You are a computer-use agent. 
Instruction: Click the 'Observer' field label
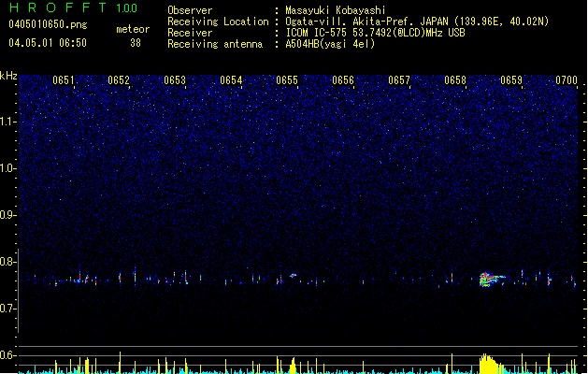[190, 10]
